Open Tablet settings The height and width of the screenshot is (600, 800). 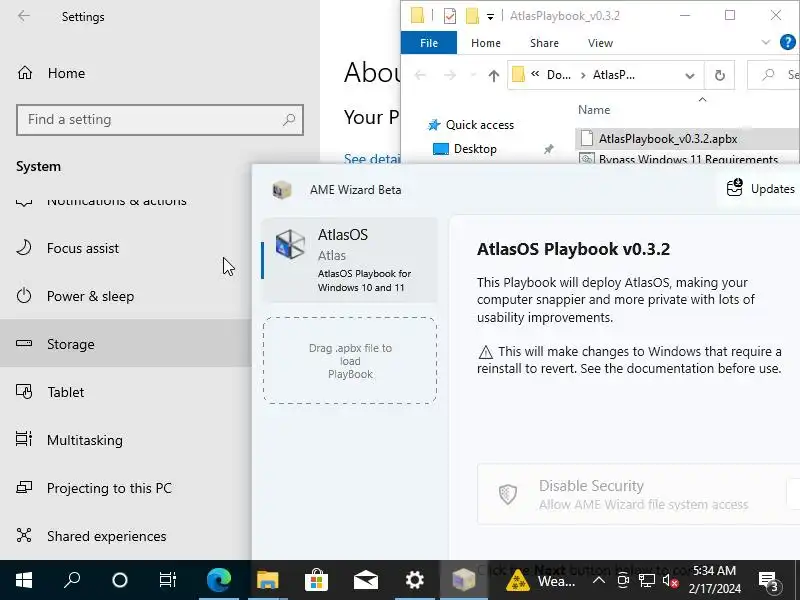coord(126,392)
